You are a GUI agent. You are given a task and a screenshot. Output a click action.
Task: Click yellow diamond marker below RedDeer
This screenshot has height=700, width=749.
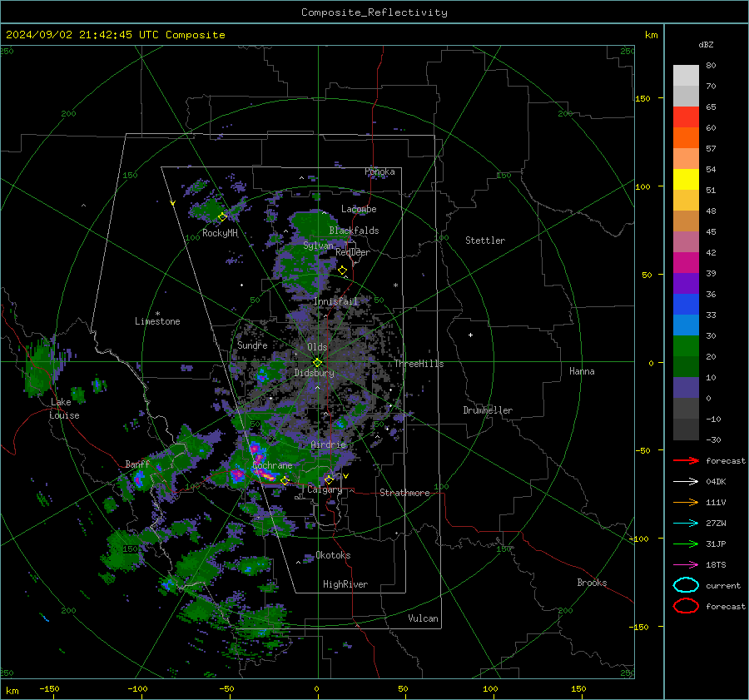tap(342, 271)
